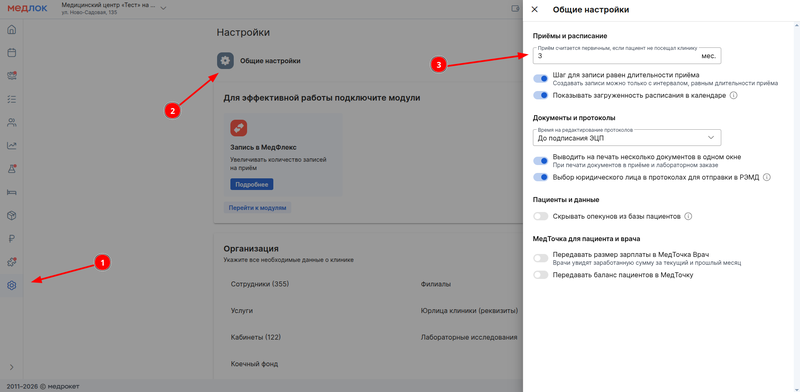This screenshot has width=800, height=392.
Task: Enable Передавать баланс пациентов в МедТочку
Action: point(540,275)
